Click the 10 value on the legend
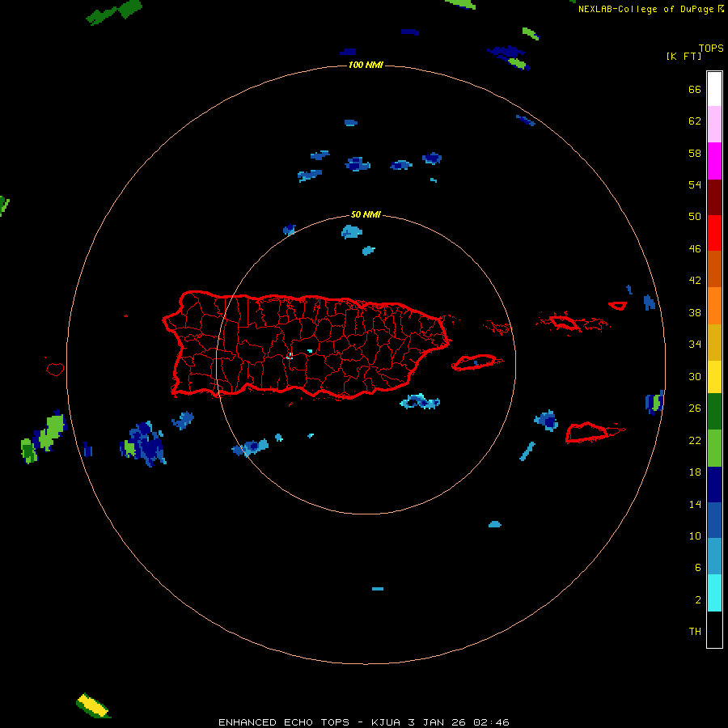This screenshot has width=728, height=728. click(x=695, y=536)
